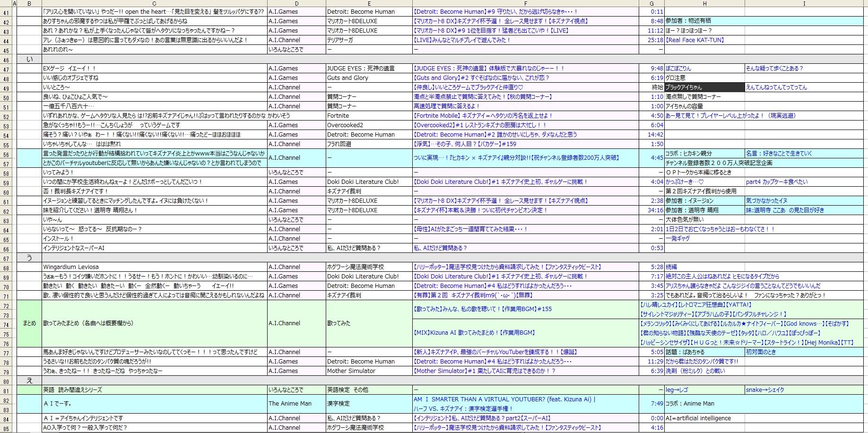Select column F header
Viewport: 868px width, 433px height.
coord(525,3)
